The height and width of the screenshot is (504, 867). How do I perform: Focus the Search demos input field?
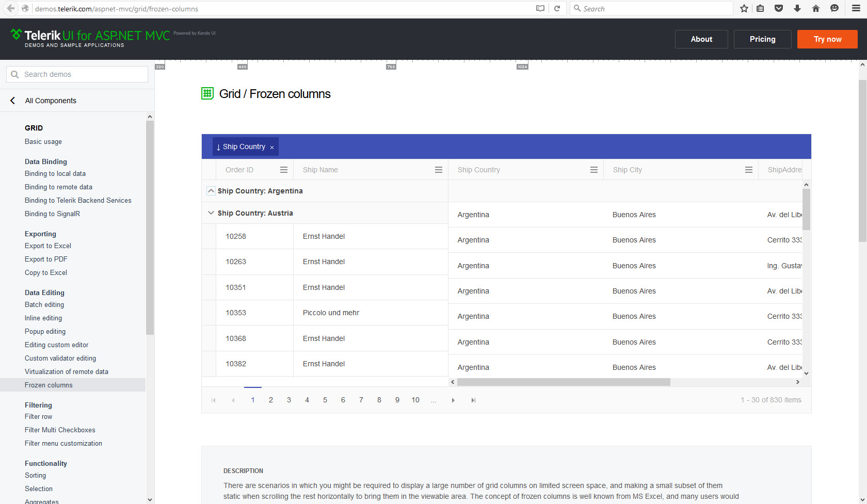tap(77, 74)
